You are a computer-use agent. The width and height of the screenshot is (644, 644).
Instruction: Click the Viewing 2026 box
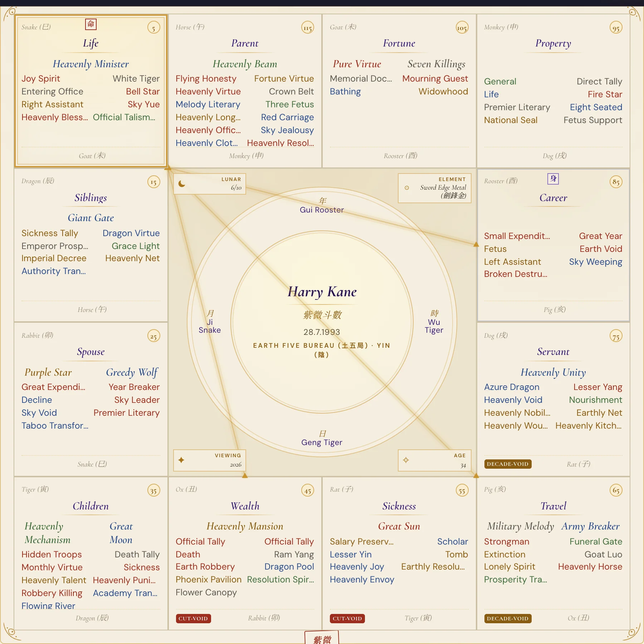(x=210, y=460)
